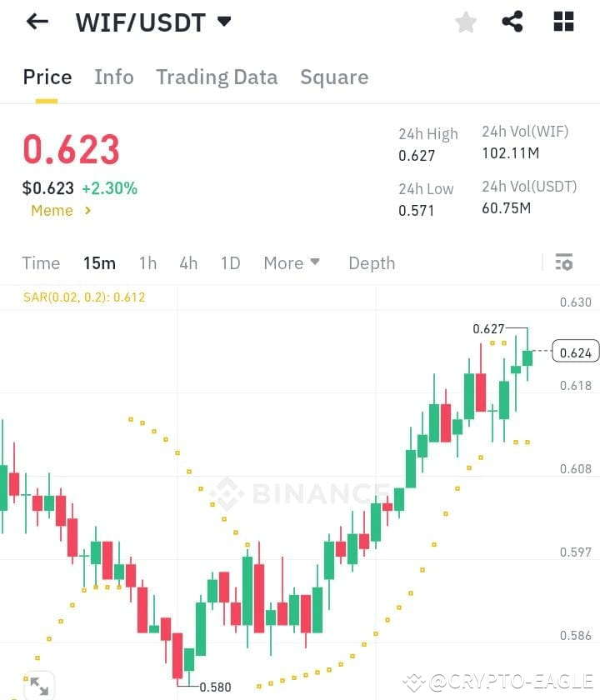This screenshot has width=600, height=700.
Task: Open the Depth view
Action: (x=372, y=262)
